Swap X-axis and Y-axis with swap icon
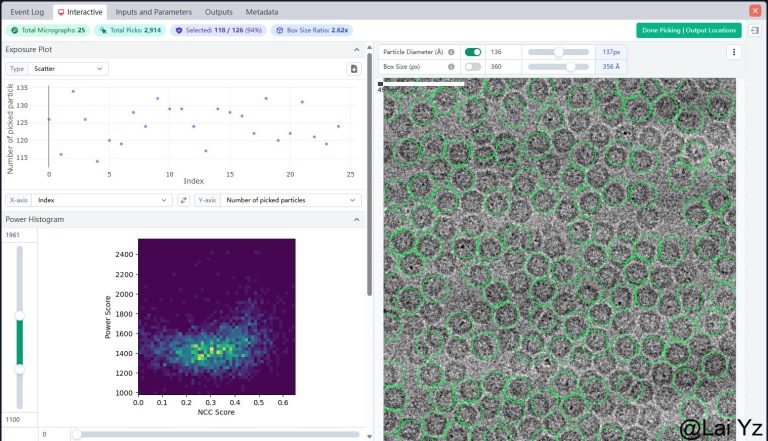This screenshot has width=768, height=441. click(x=183, y=200)
